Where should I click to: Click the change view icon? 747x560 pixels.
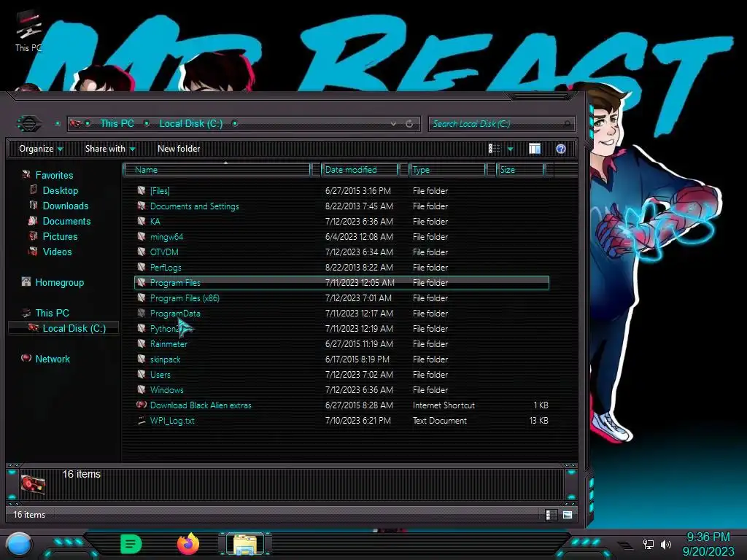[494, 149]
